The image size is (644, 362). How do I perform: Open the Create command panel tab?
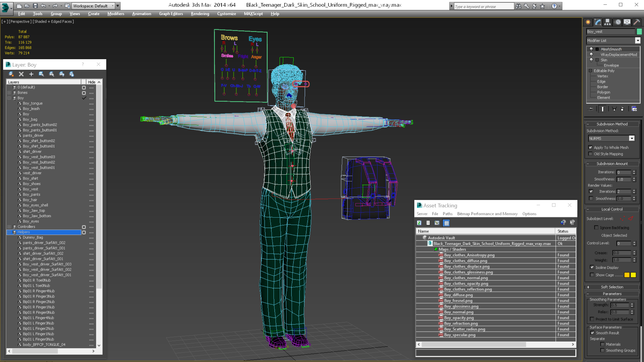(588, 22)
